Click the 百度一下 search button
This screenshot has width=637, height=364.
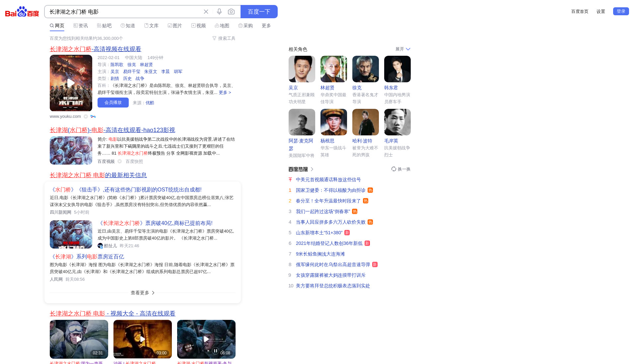point(259,12)
